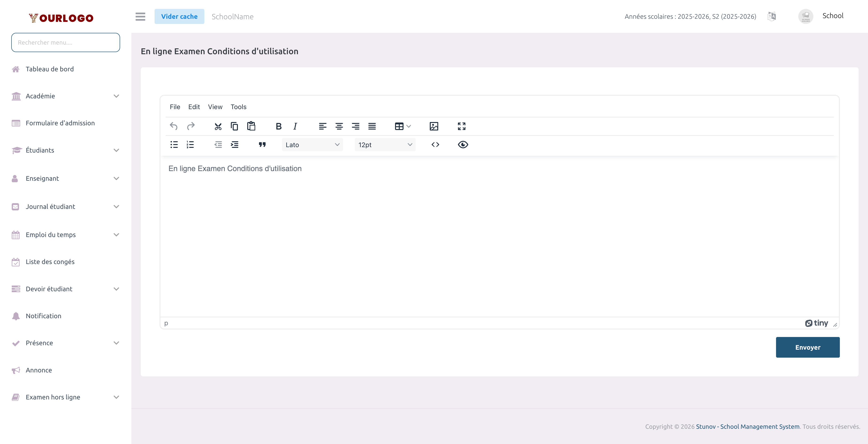This screenshot has height=444, width=868.
Task: Open the 12pt font size dropdown
Action: click(x=385, y=144)
